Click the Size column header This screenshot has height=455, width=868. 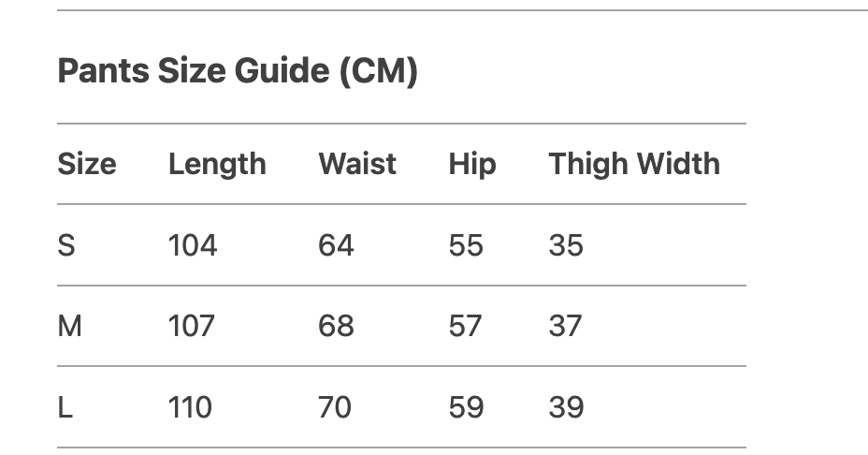(x=87, y=164)
